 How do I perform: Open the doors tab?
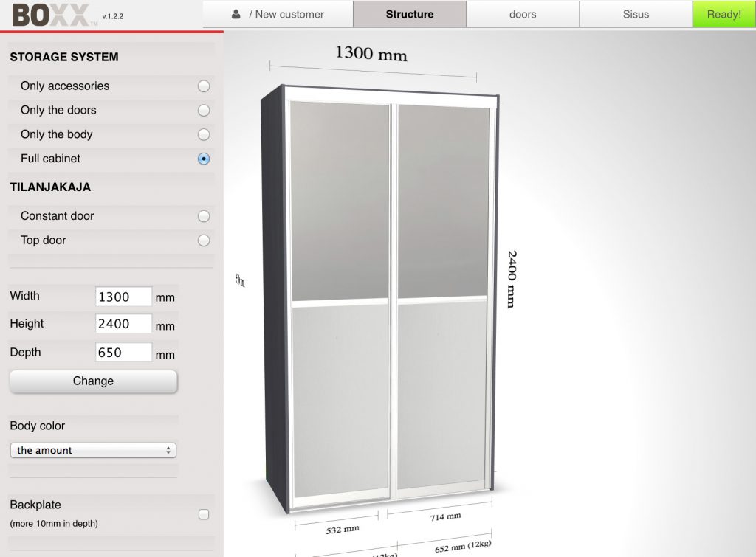(523, 14)
